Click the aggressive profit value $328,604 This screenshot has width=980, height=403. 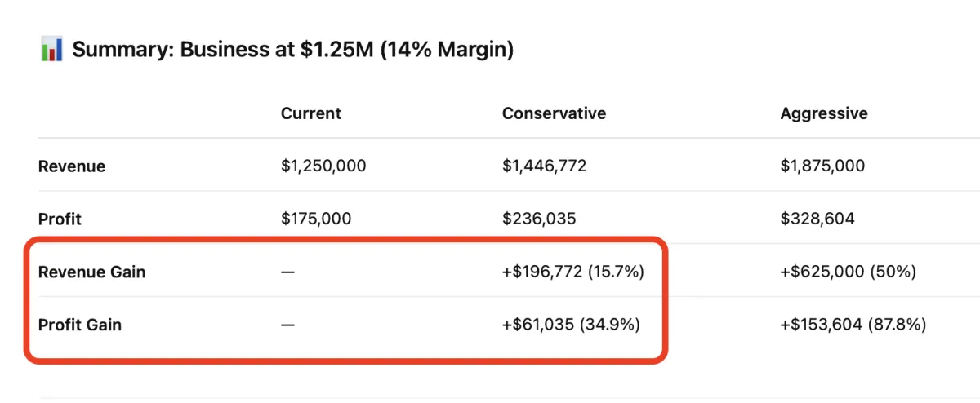817,219
